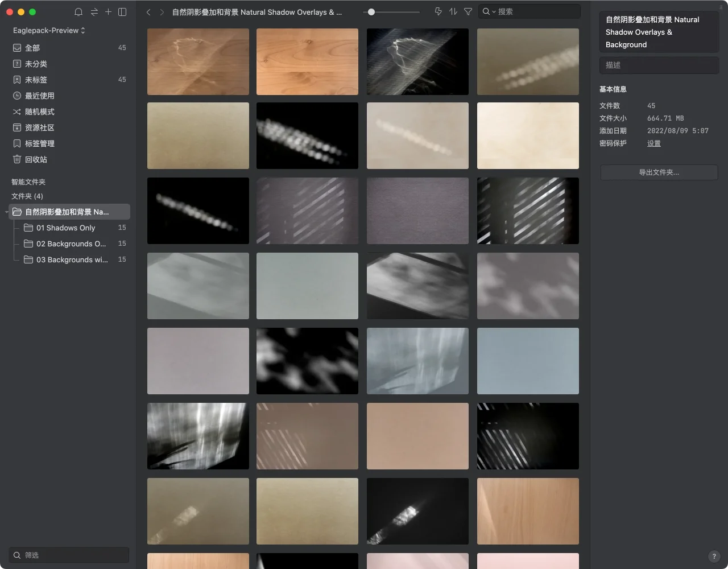The height and width of the screenshot is (569, 728).
Task: Go forward with the right chevron
Action: pos(162,12)
